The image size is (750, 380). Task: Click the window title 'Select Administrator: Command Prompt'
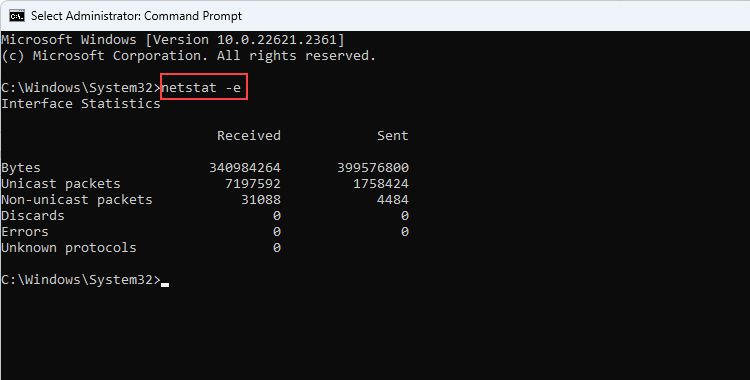[136, 16]
